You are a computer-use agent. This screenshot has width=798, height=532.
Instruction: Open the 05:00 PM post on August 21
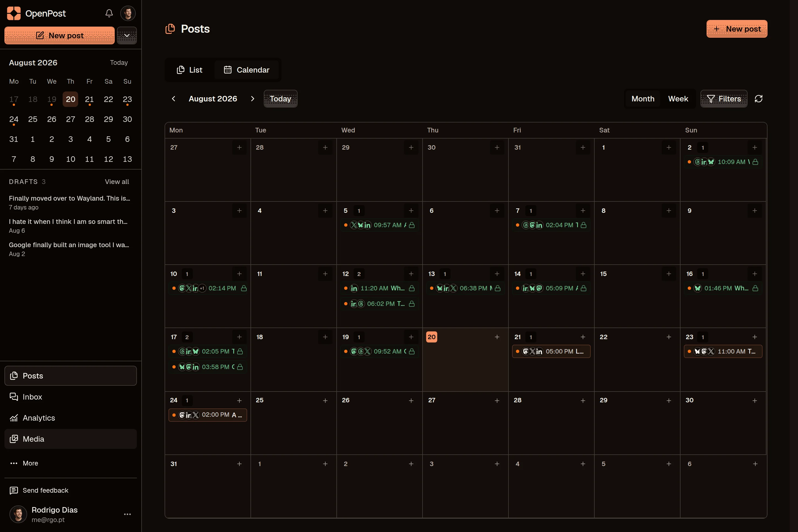pyautogui.click(x=551, y=351)
